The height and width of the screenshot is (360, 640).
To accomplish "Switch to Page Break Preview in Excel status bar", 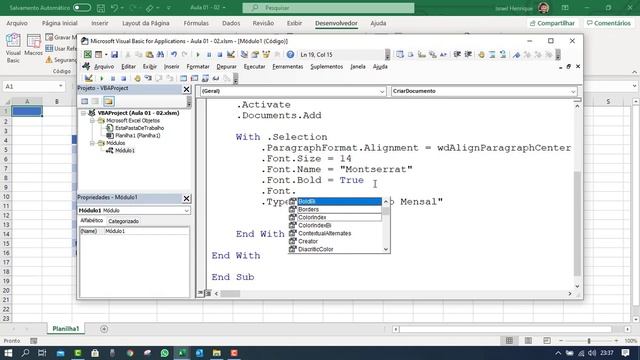I will pos(547,340).
